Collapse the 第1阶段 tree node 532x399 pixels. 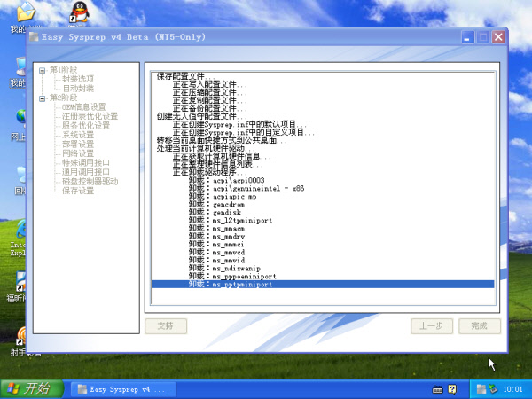(x=42, y=71)
